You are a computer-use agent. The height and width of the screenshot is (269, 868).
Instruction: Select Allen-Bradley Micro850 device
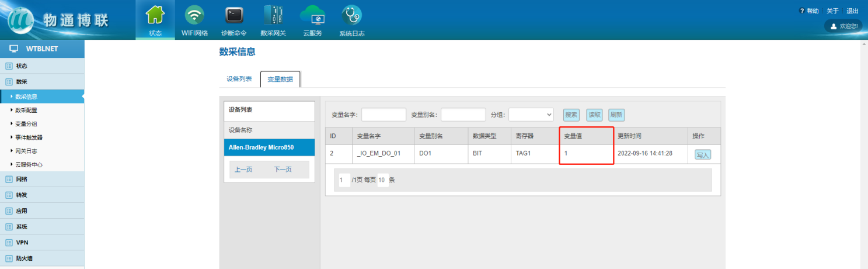(269, 148)
